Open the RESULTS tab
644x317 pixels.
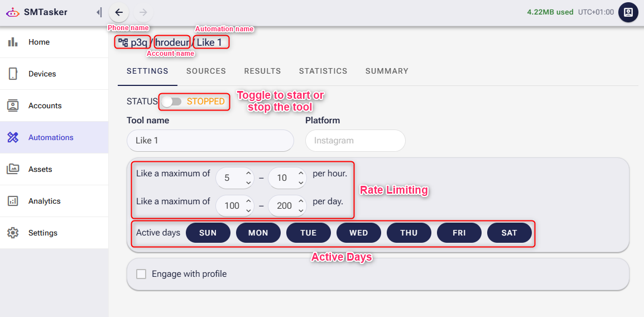point(262,71)
